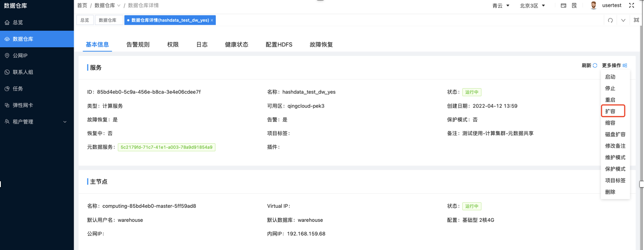The width and height of the screenshot is (644, 250).
Task: Open the 健康状态 tab
Action: (x=236, y=44)
